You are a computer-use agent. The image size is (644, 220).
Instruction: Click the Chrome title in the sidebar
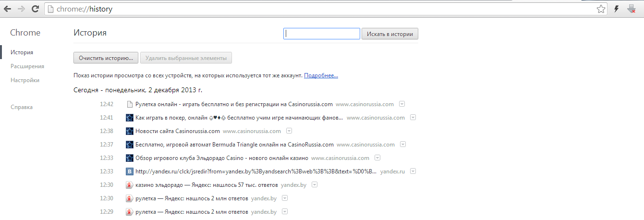(25, 33)
